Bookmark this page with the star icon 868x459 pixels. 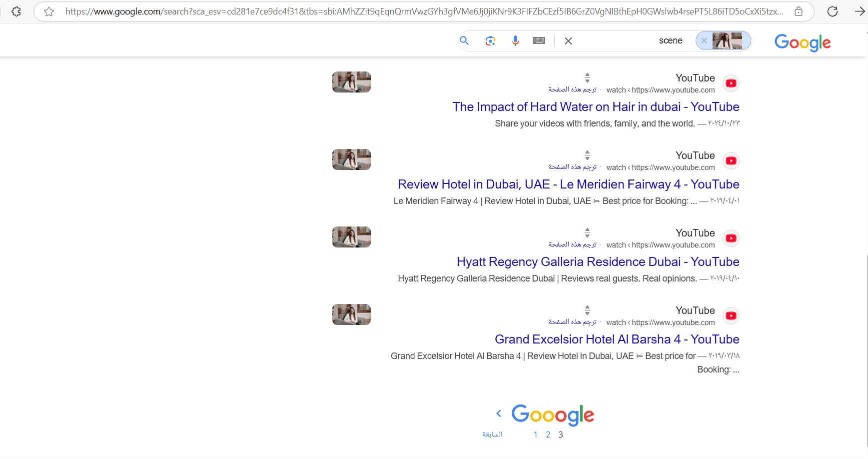(x=49, y=11)
